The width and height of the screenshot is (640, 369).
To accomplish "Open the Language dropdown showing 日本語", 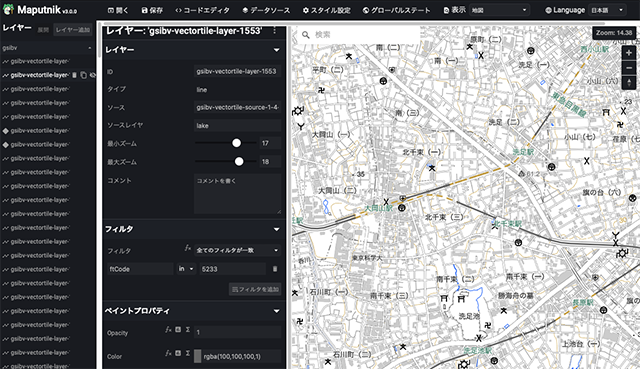I will click(x=608, y=10).
